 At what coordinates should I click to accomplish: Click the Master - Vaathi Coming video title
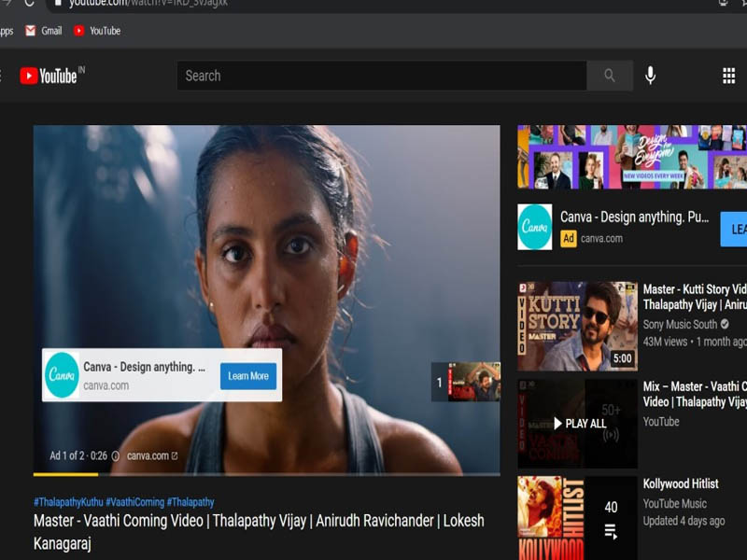[259, 532]
